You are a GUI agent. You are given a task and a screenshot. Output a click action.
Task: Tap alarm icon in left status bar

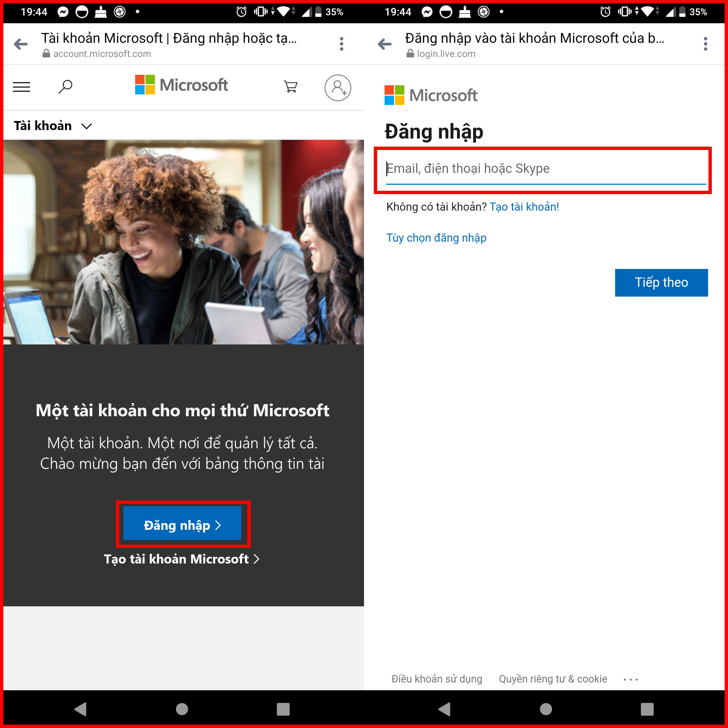point(242,12)
